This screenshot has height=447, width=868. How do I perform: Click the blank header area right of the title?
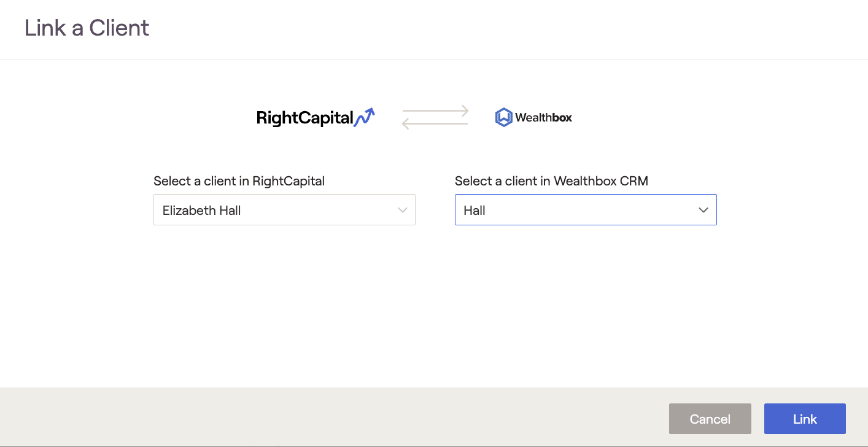[491, 28]
